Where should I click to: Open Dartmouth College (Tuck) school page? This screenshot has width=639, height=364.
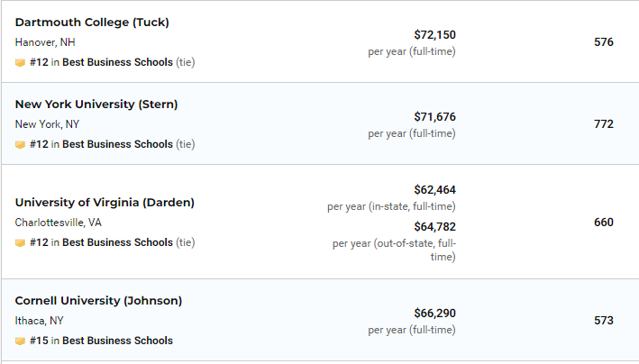coord(92,22)
